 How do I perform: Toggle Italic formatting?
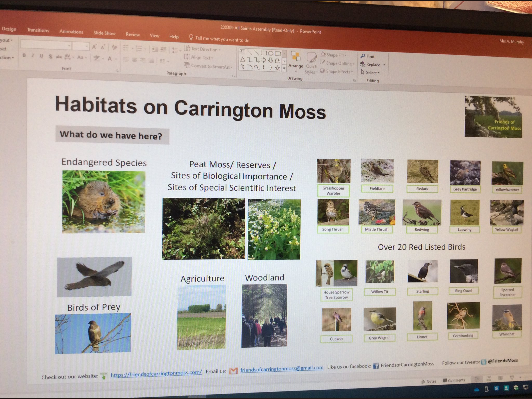(x=33, y=56)
